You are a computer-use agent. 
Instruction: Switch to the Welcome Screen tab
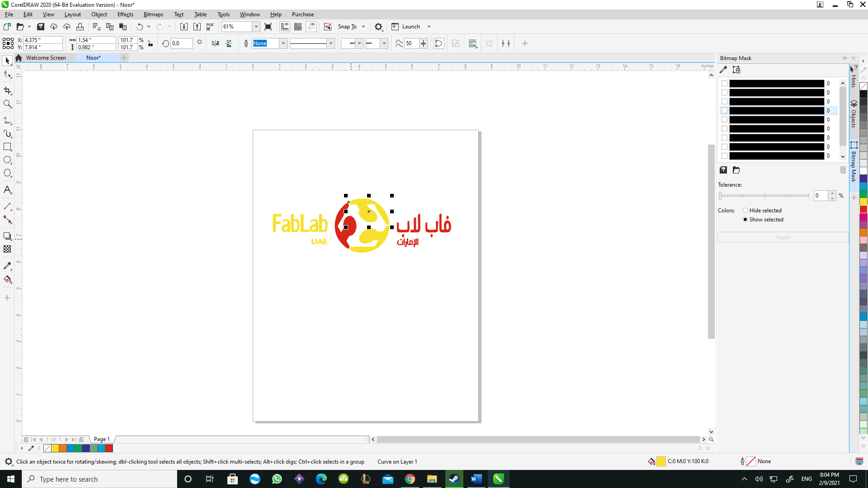[x=46, y=58]
